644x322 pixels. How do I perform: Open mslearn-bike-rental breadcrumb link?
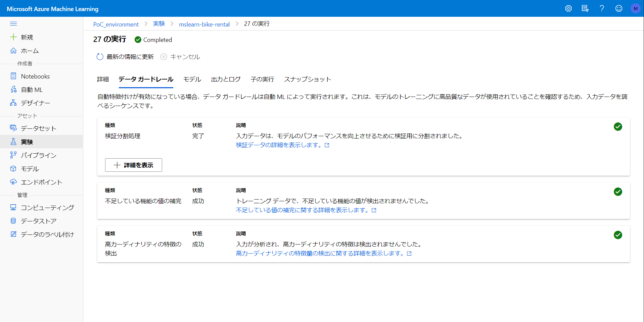pyautogui.click(x=204, y=24)
